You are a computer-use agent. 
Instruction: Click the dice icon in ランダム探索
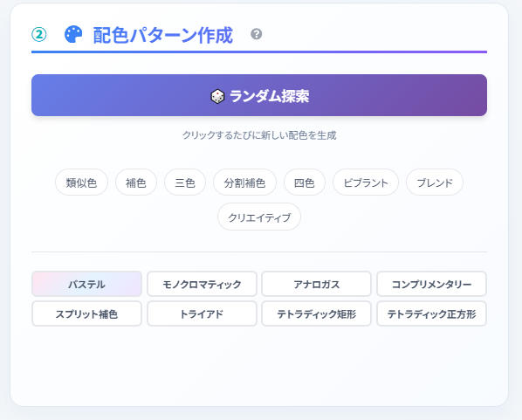pos(217,96)
